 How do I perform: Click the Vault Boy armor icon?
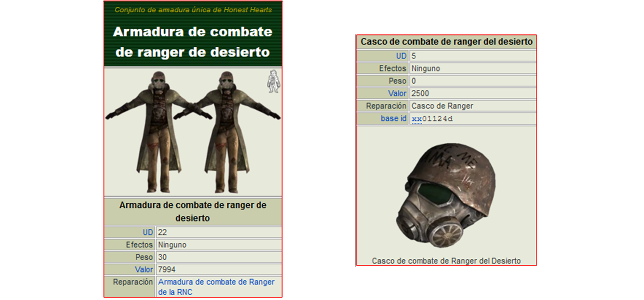[x=273, y=82]
